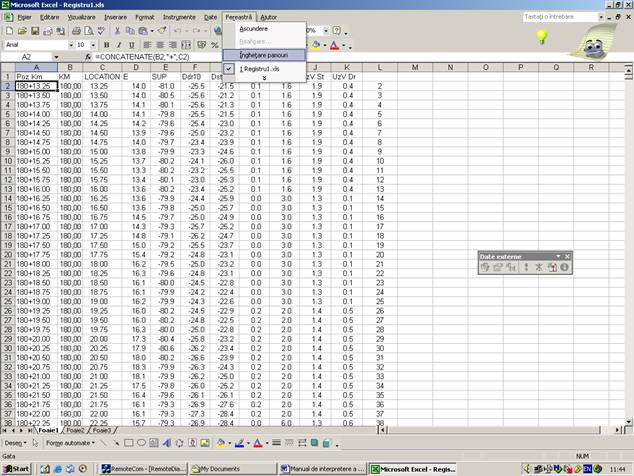This screenshot has height=476, width=634.
Task: Toggle Underline formatting in the toolbar
Action: pyautogui.click(x=131, y=45)
